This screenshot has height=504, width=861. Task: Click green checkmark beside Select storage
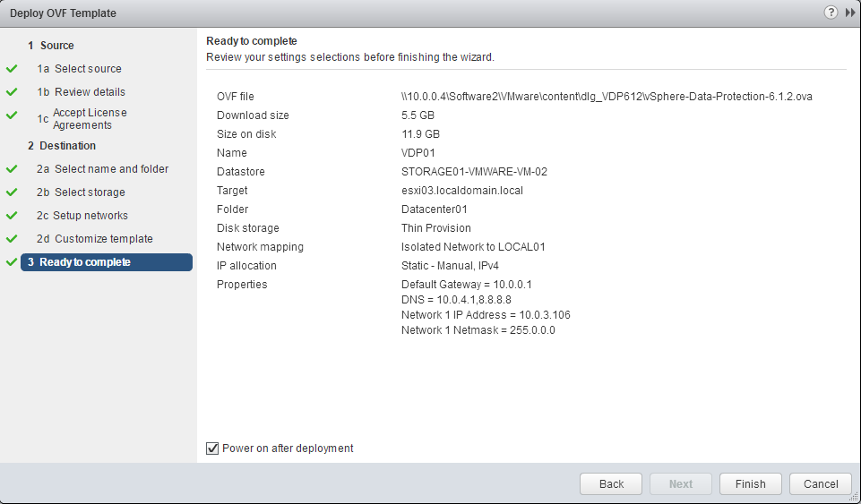[x=12, y=192]
